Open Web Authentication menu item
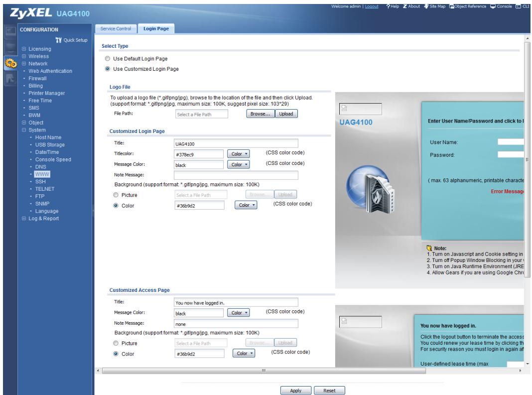532x395 pixels. (x=50, y=71)
